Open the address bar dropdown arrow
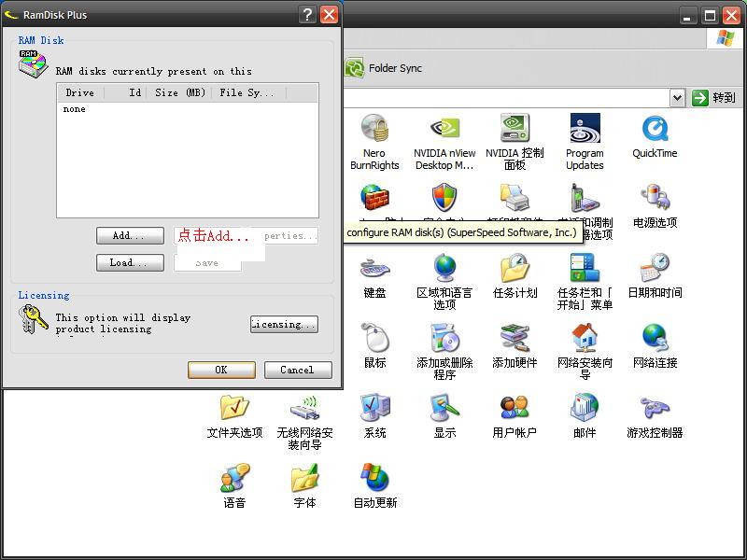 click(x=677, y=98)
